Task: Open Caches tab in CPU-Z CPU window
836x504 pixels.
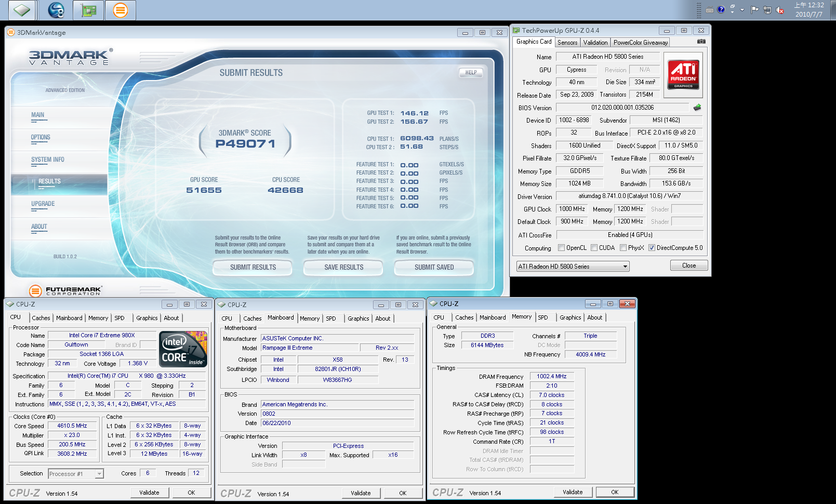Action: [41, 318]
